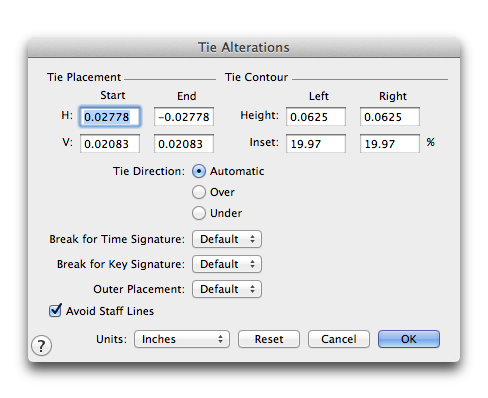The width and height of the screenshot is (488, 398).
Task: Click the Right Height field
Action: click(390, 117)
